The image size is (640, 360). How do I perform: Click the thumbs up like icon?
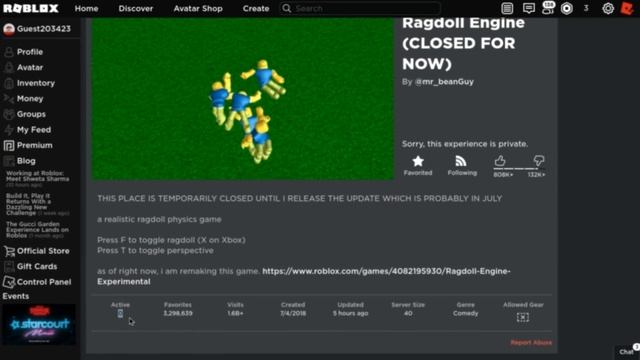click(x=500, y=160)
